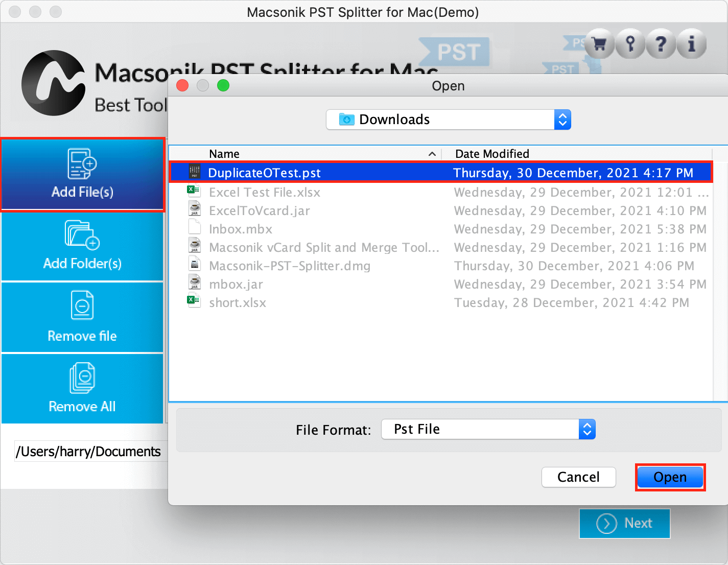Open the Downloads location dropdown
This screenshot has width=728, height=565.
[562, 119]
